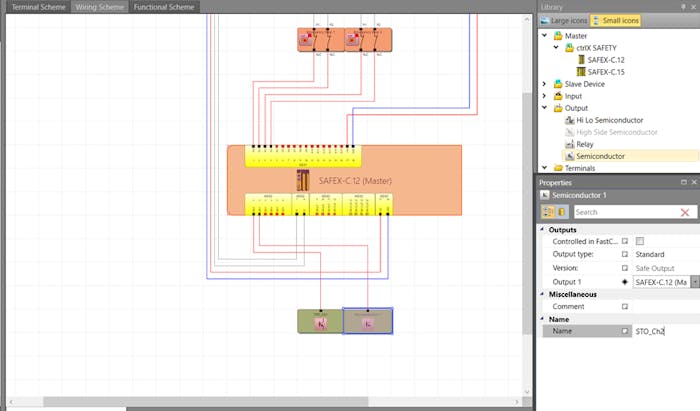Click the Semiconductor 1 header icon
The width and height of the screenshot is (700, 411).
[x=545, y=195]
